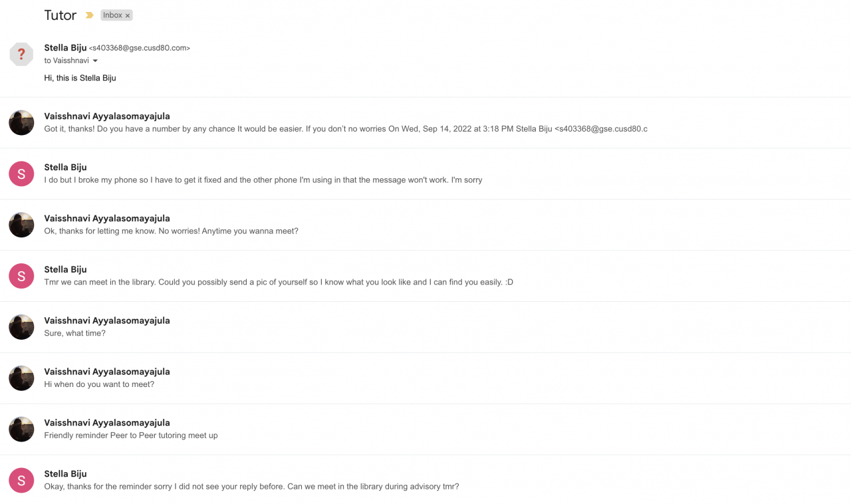The width and height of the screenshot is (851, 504).
Task: Click the avatar on the 'Friendly reminder' message
Action: pyautogui.click(x=21, y=430)
